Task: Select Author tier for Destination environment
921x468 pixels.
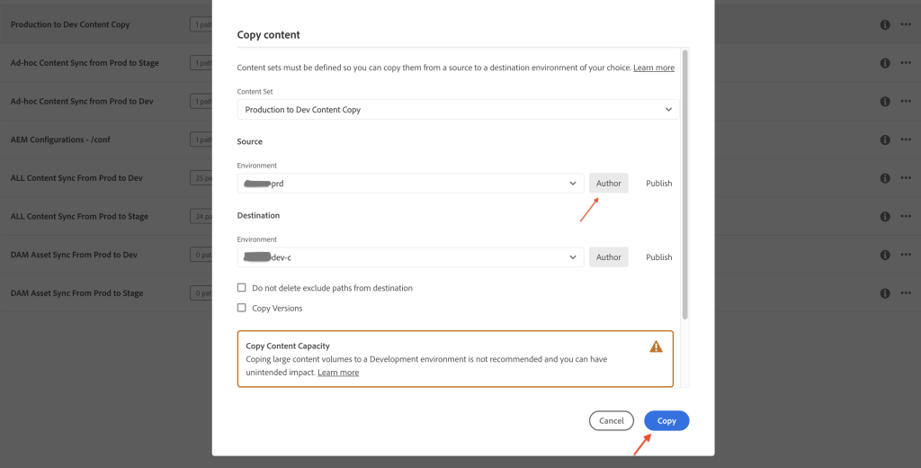Action: point(609,257)
